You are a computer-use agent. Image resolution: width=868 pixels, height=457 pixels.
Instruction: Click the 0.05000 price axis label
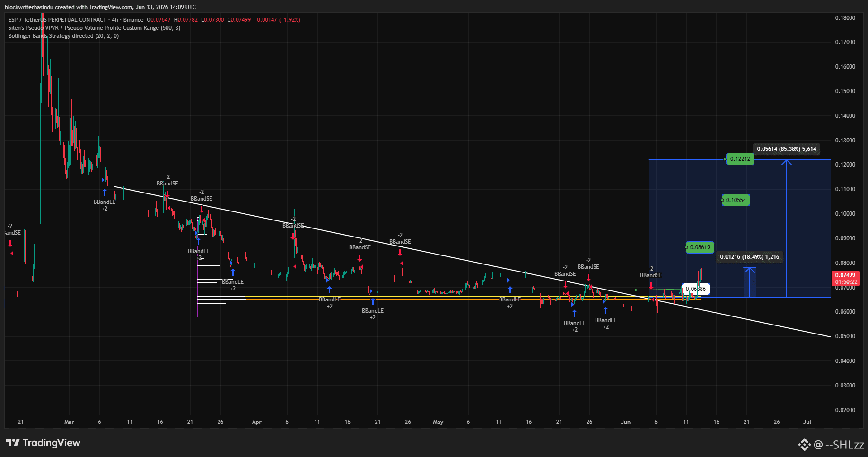[x=845, y=336]
